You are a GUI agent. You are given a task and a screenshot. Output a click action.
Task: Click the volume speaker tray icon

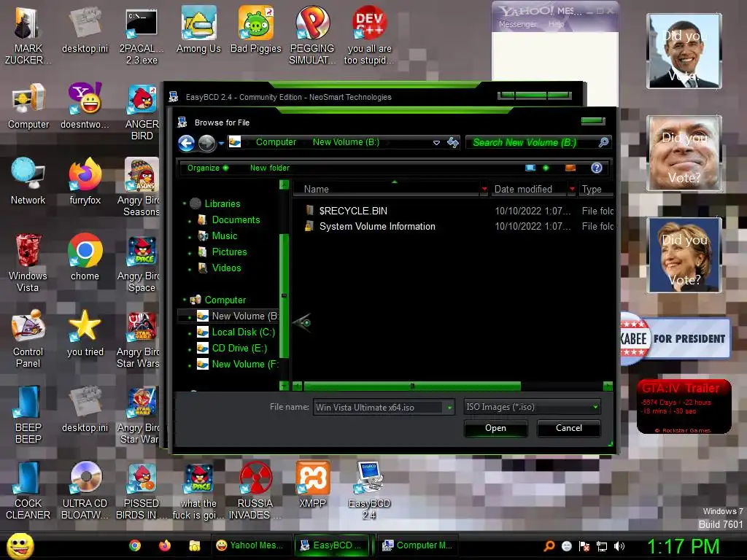click(x=619, y=546)
